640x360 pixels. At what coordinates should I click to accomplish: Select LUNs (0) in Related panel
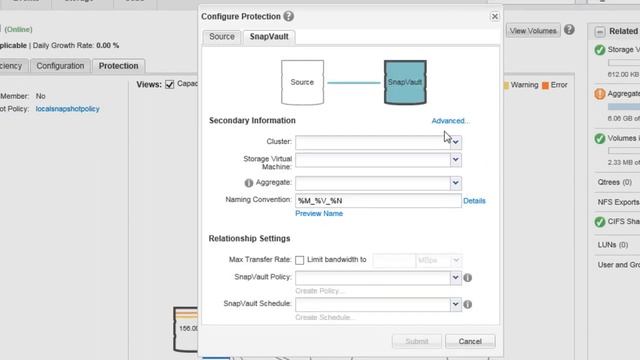[x=613, y=244]
